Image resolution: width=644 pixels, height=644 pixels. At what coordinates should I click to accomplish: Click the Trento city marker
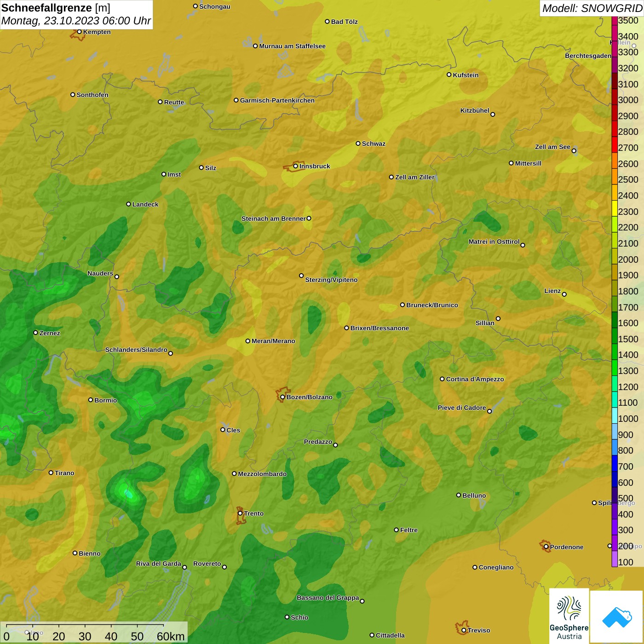click(x=240, y=513)
